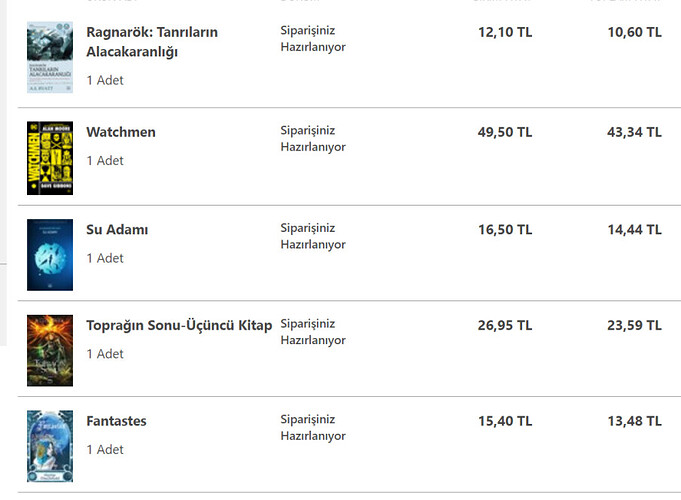
Task: Click Fantastes order status 'Siparişiniz Hazırlanıyor'
Action: point(313,428)
